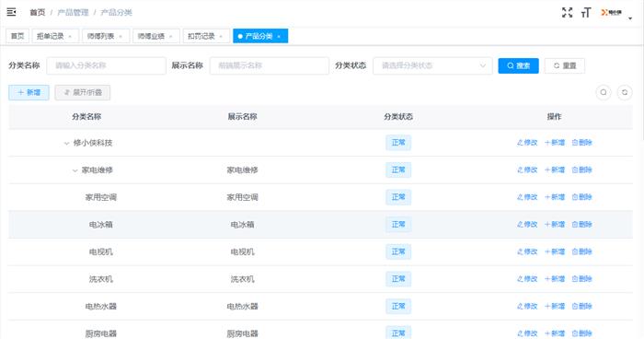The width and height of the screenshot is (644, 339).
Task: Click the 分类状态 column header
Action: [398, 117]
